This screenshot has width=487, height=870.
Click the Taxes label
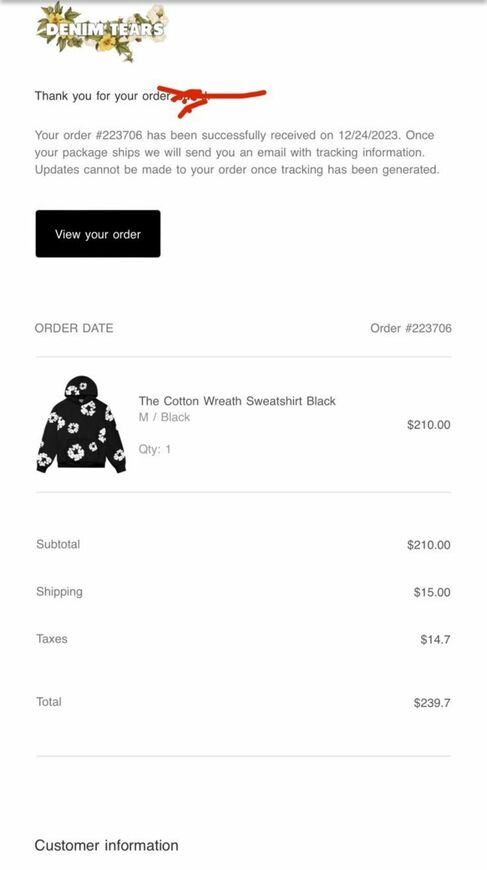[52, 639]
